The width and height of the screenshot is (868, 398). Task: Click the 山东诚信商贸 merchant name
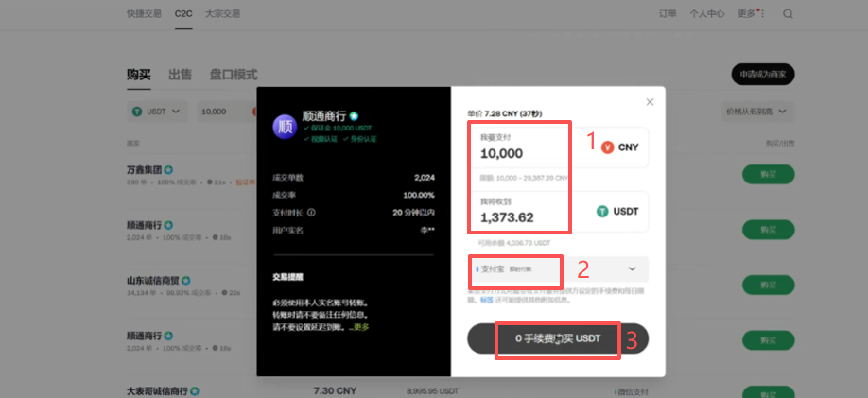coord(153,281)
